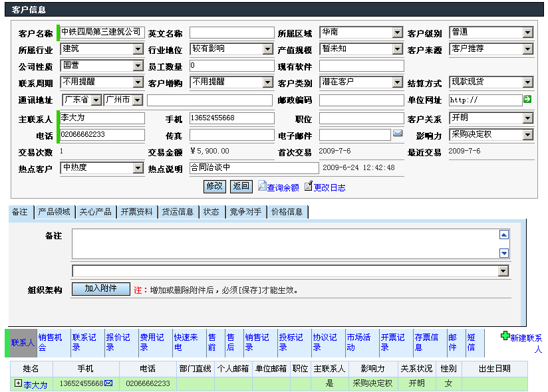Click the 备注 textarea down arrow icon

coord(504,253)
